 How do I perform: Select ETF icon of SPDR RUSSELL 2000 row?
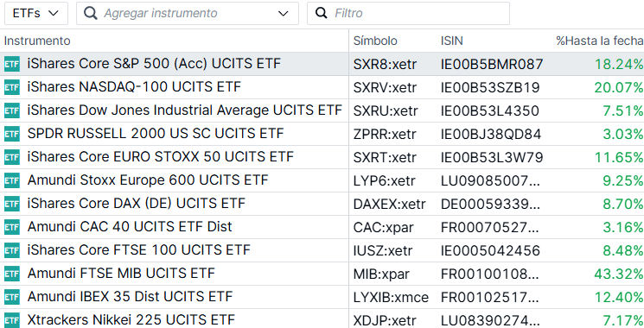click(x=12, y=134)
